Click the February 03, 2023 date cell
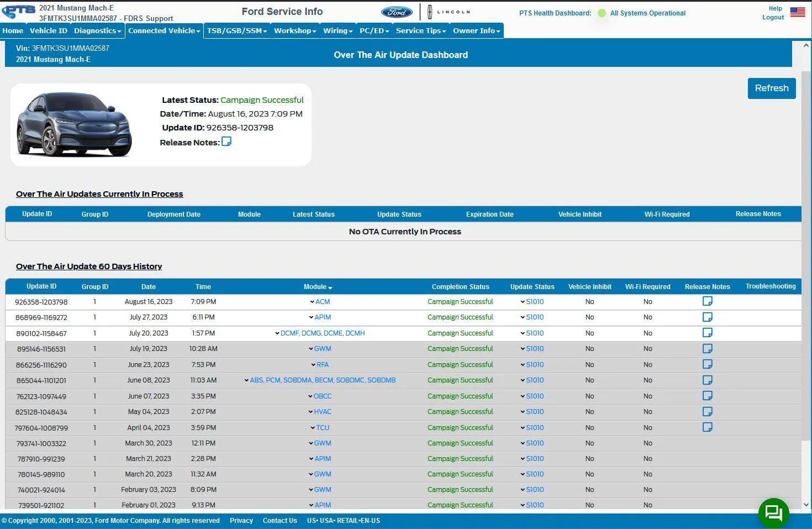The image size is (812, 529). tap(149, 490)
